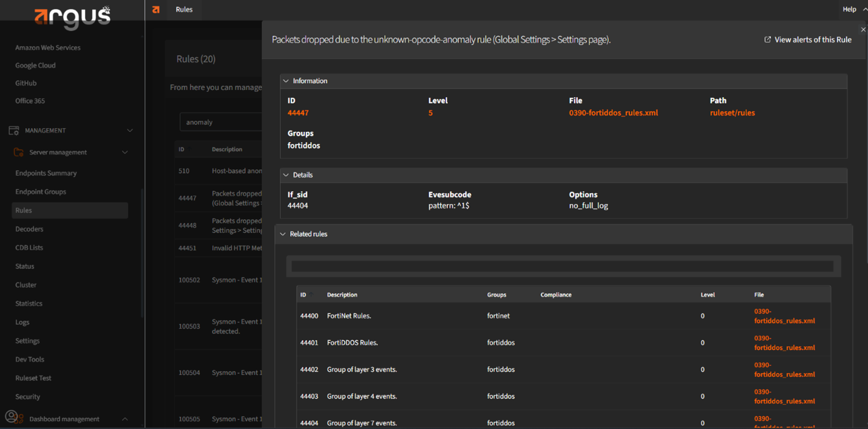The image size is (868, 429).
Task: Expand the Dashboard management chevron
Action: (125, 419)
